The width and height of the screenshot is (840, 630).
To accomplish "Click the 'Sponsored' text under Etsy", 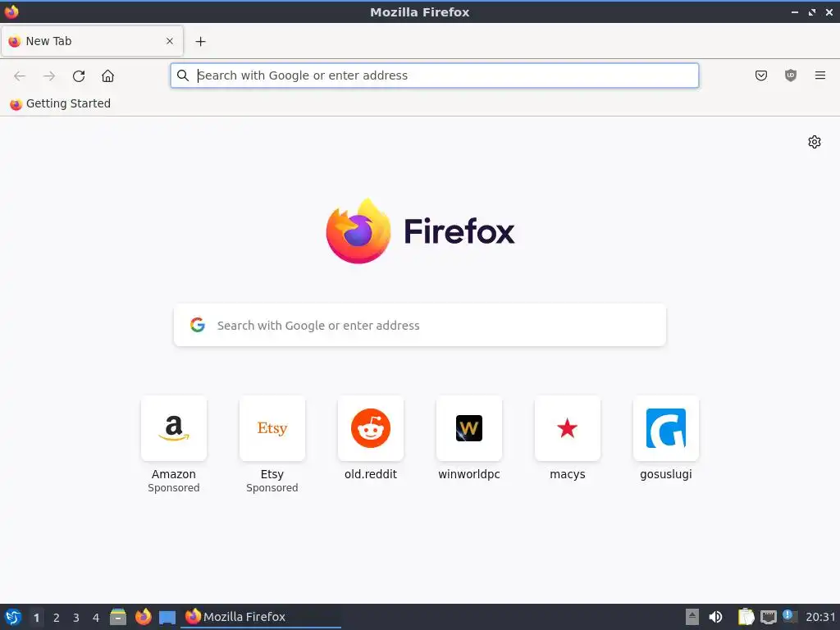I will [272, 488].
